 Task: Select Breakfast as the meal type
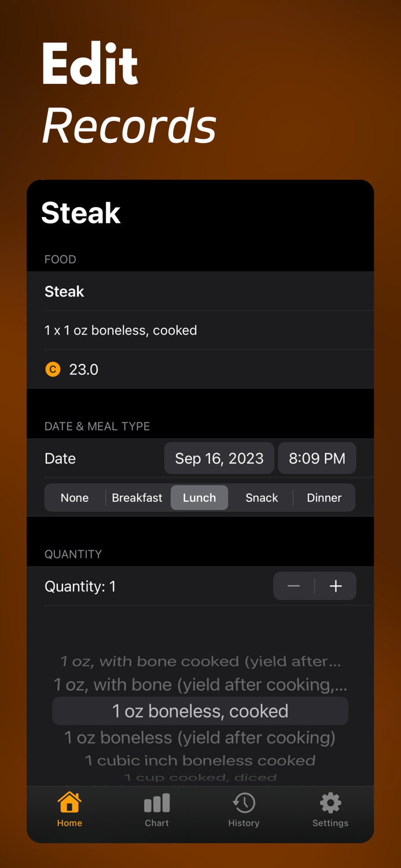[x=137, y=498]
